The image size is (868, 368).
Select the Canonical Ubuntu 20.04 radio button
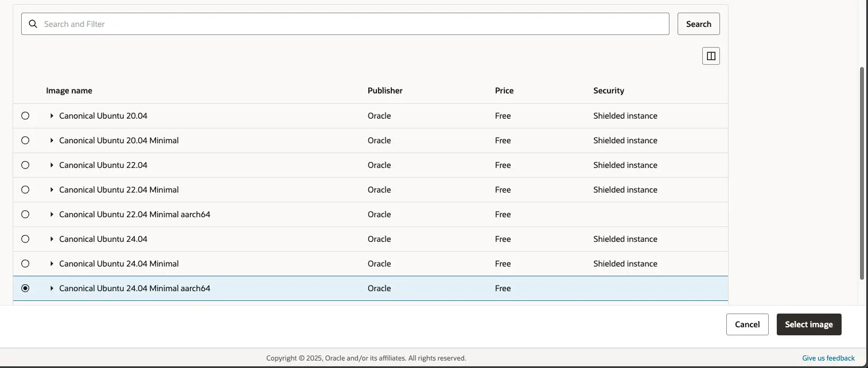(25, 115)
